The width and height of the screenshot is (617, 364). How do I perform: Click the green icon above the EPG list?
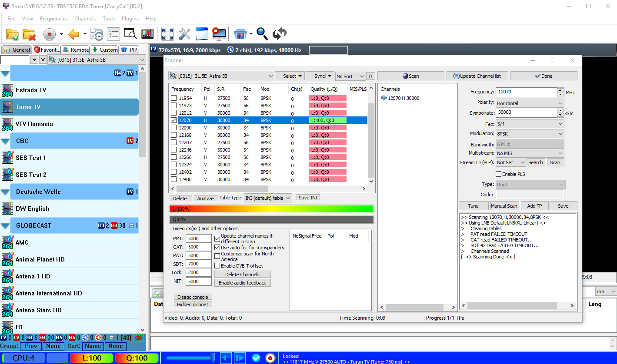(x=157, y=293)
